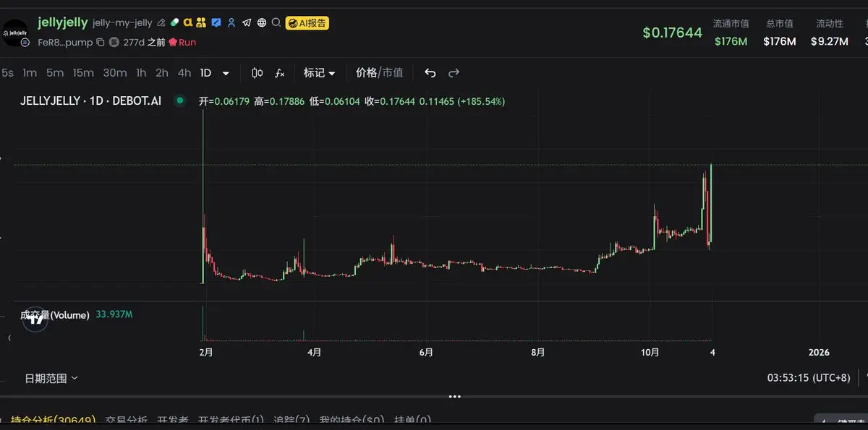The width and height of the screenshot is (868, 430).
Task: Select the 1D timeframe
Action: [206, 73]
